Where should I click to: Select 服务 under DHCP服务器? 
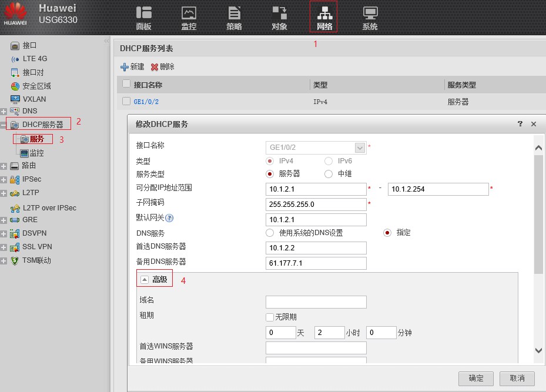[36, 139]
